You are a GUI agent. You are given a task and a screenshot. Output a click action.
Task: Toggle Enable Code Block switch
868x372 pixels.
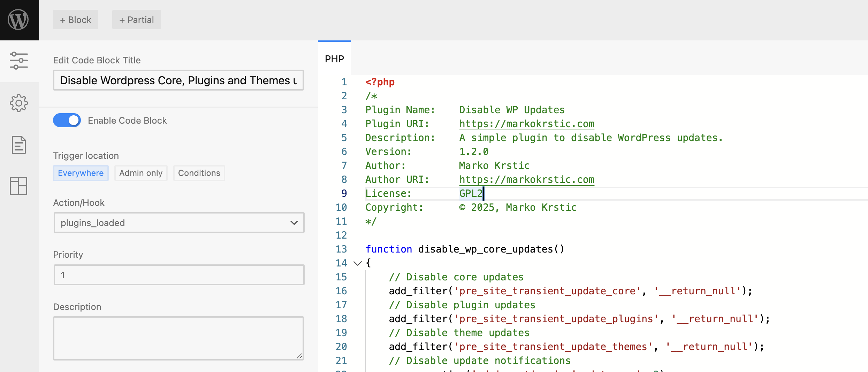[x=67, y=120]
